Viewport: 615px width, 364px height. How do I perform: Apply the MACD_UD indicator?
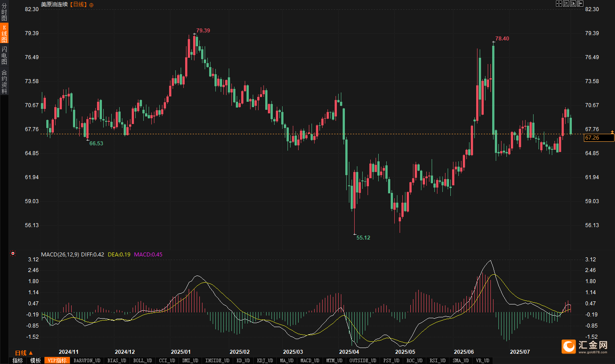click(310, 360)
